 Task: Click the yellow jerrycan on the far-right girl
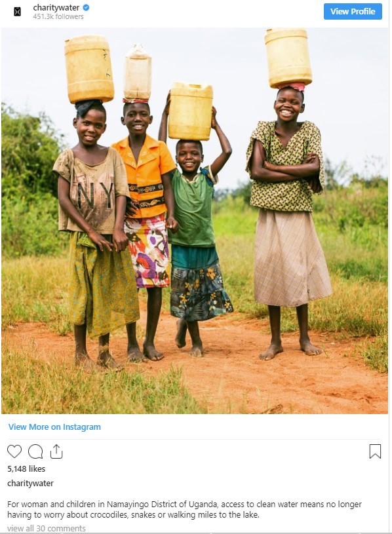(x=288, y=58)
